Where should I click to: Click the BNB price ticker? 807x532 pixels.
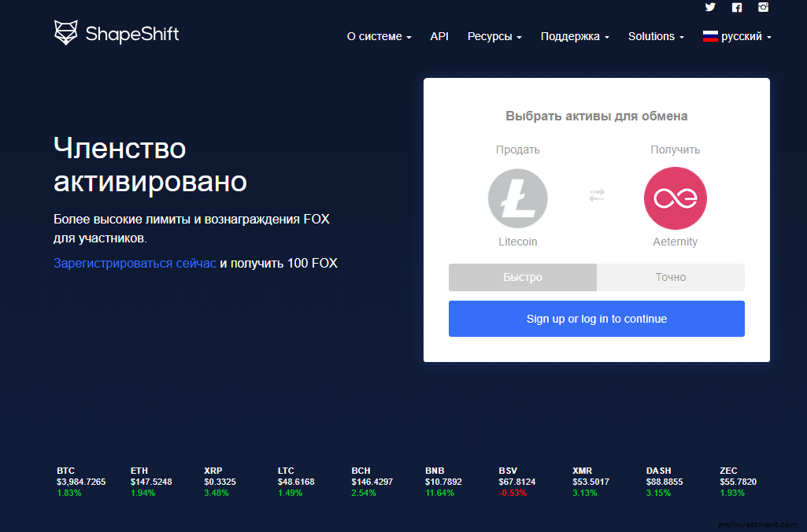(x=443, y=482)
